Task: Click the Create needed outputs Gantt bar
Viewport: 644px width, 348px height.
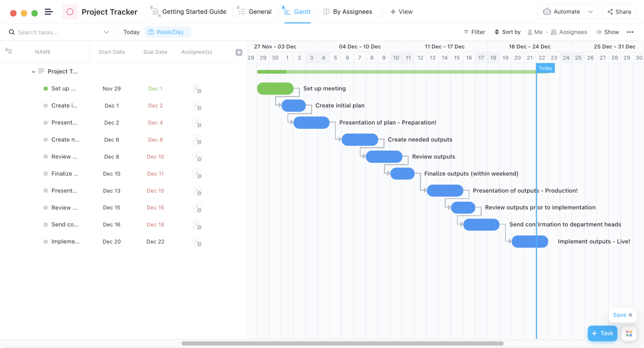Action: [x=360, y=140]
